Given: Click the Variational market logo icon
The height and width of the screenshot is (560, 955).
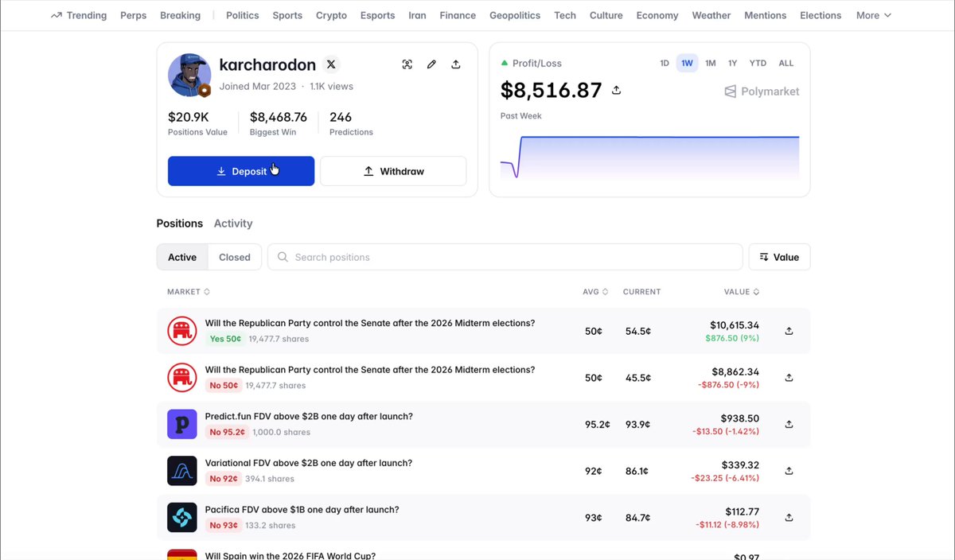Looking at the screenshot, I should [x=182, y=471].
